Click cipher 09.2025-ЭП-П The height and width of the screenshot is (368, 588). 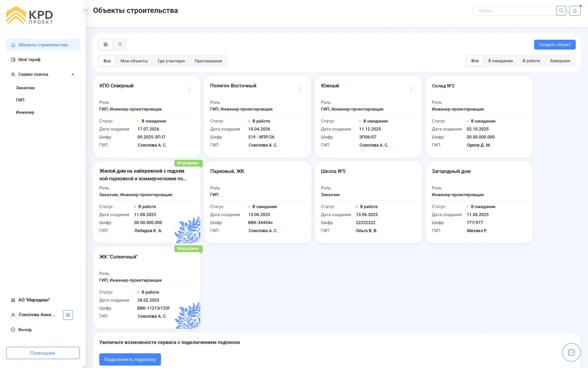151,137
